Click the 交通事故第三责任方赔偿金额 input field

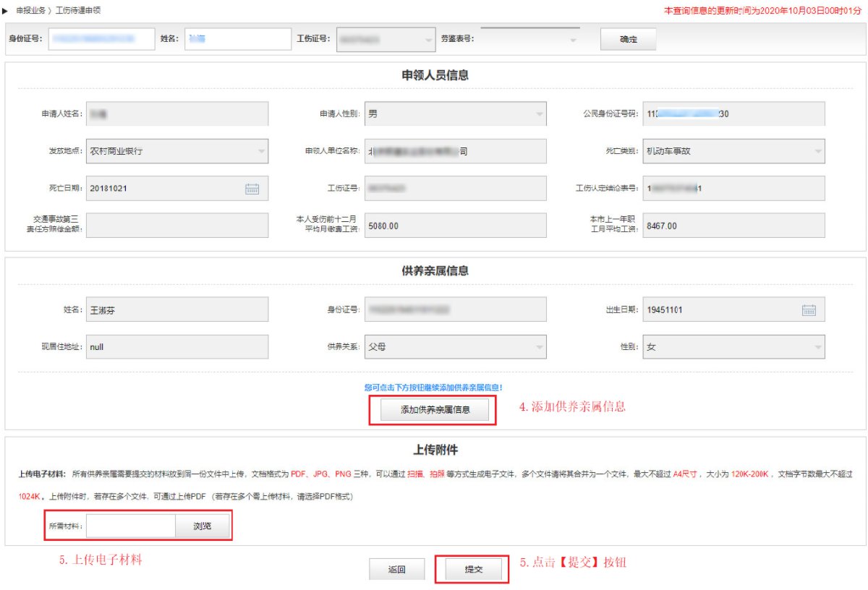tap(176, 226)
